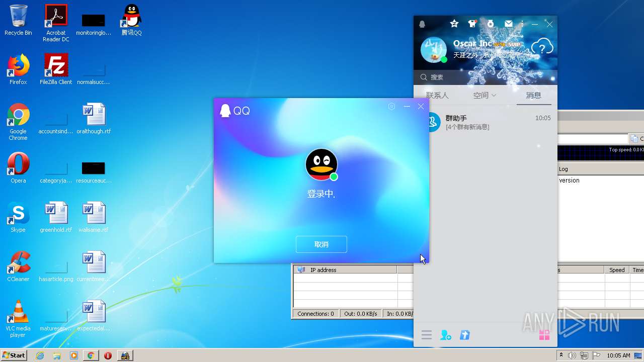Select oralthough.rtf desktop file
Screen dimensions: 644x362
(94, 119)
